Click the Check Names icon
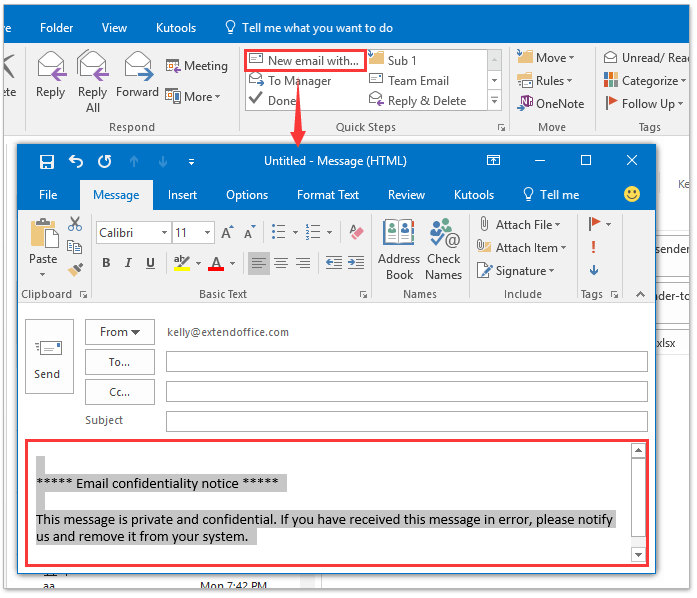Viewport: 697px width, 598px height. (x=443, y=250)
